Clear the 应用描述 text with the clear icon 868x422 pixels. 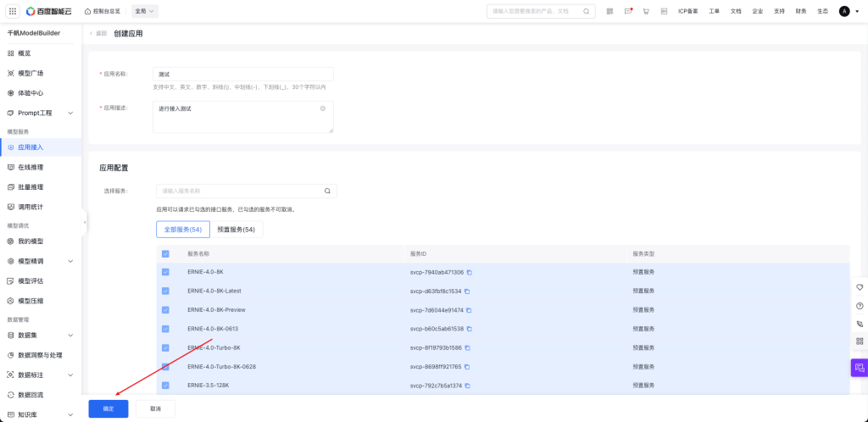[x=323, y=108]
